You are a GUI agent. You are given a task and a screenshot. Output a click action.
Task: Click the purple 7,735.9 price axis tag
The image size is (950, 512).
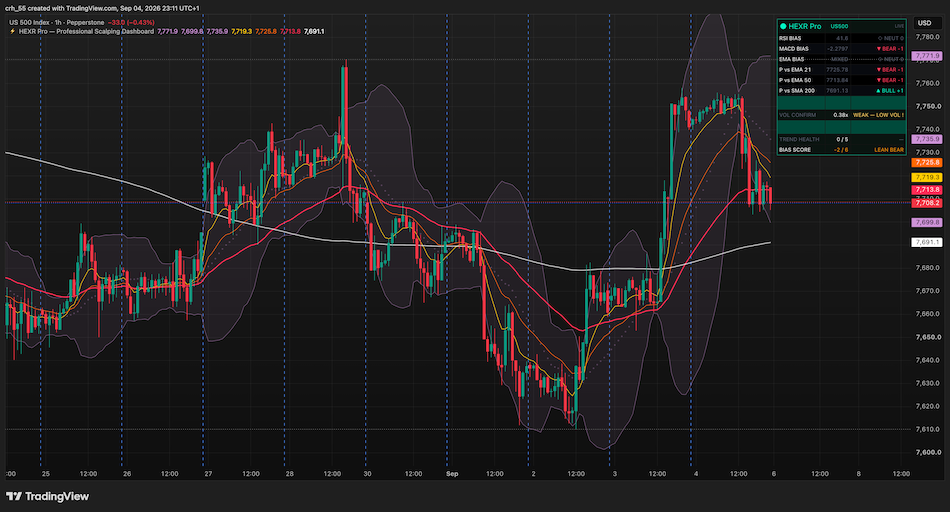[927, 139]
